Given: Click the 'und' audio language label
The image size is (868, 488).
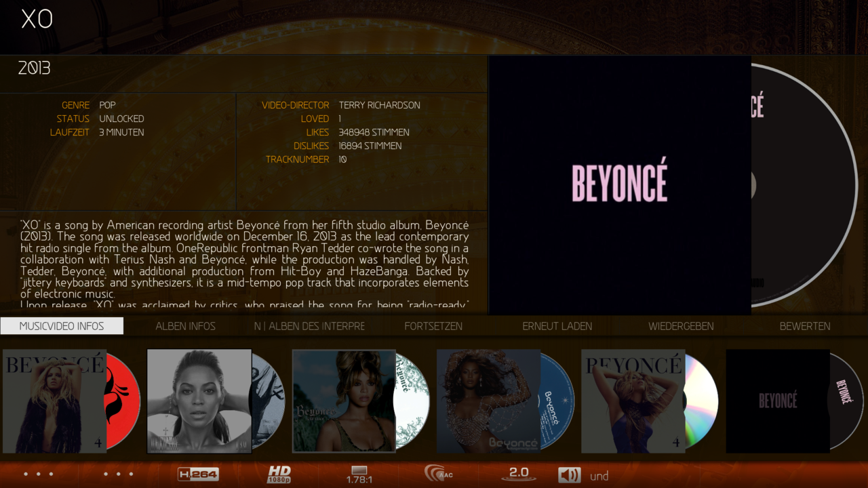Looking at the screenshot, I should point(599,476).
